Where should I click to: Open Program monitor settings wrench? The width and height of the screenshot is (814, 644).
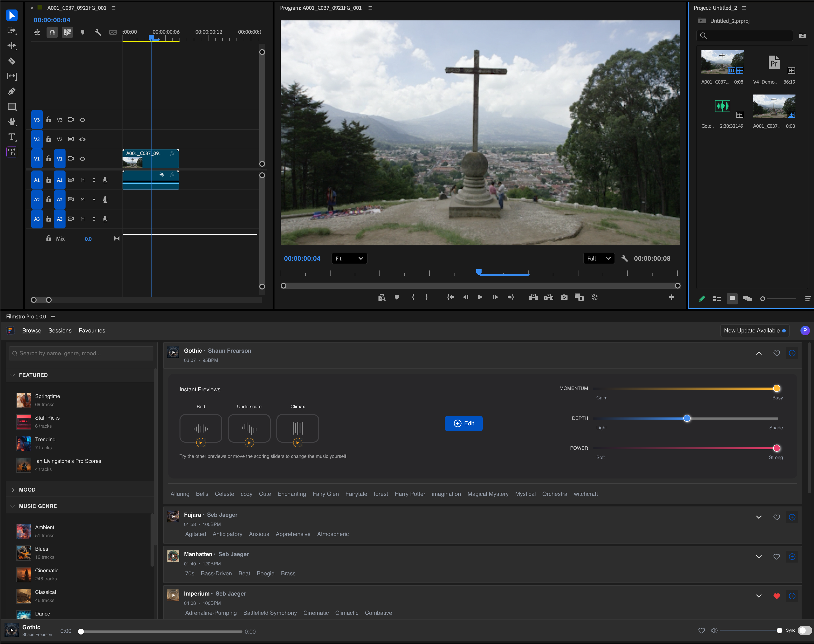point(624,258)
